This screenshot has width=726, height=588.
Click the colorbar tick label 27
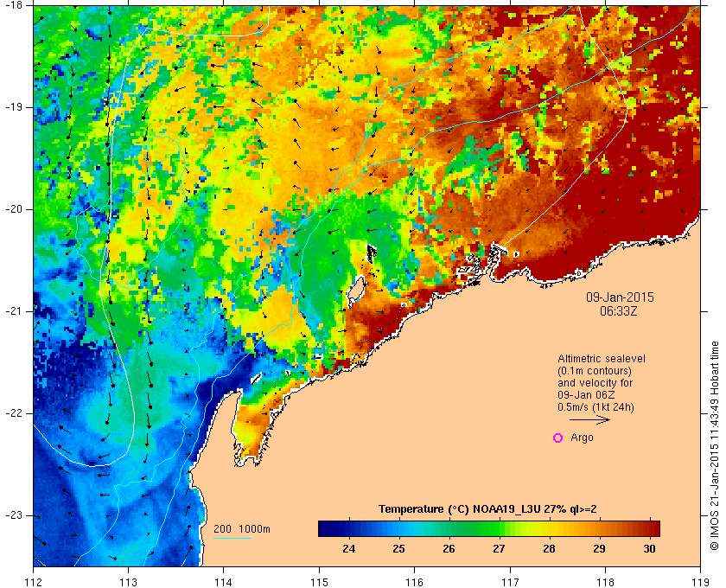(499, 548)
